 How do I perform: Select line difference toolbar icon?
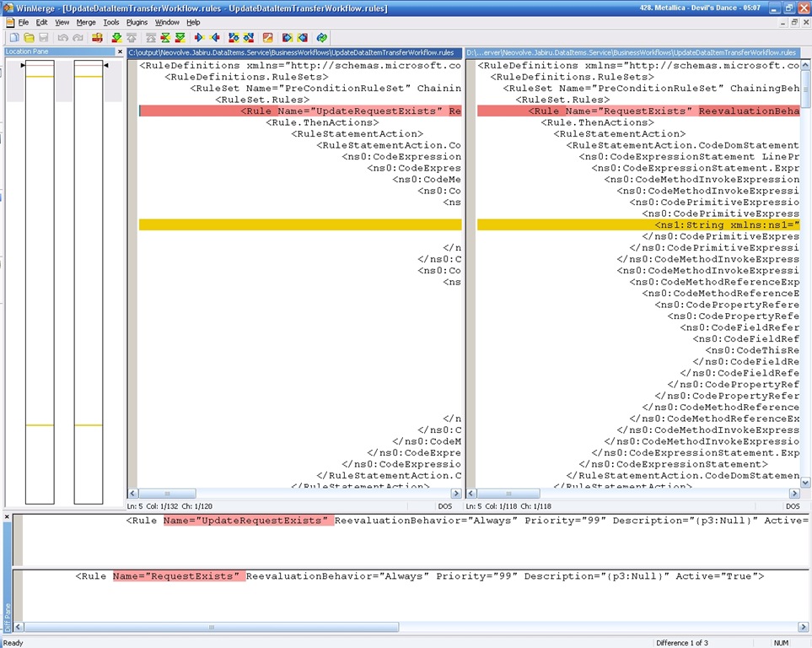97,37
